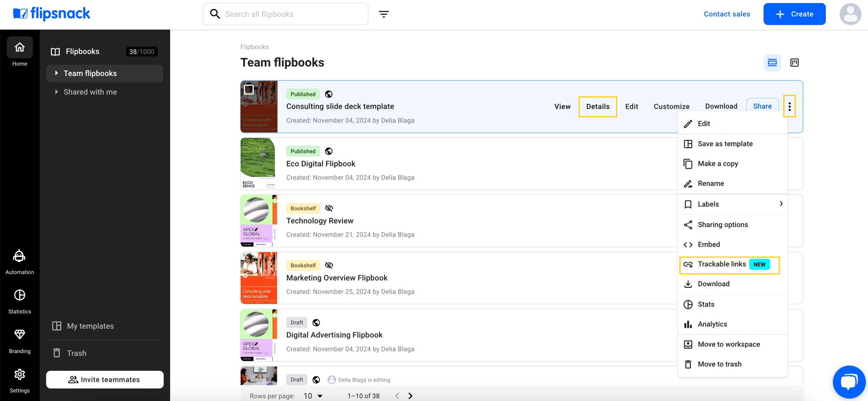Switch to bookshelf view layout

click(x=794, y=62)
